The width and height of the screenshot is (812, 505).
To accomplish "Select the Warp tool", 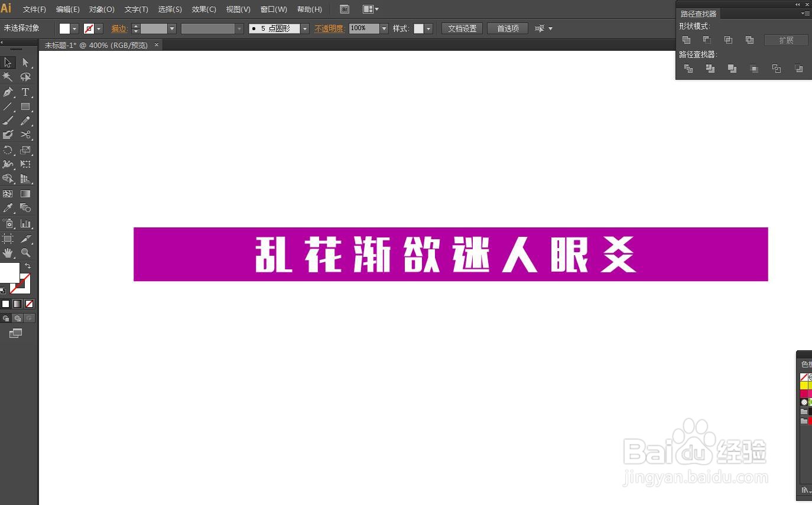I will [x=8, y=164].
